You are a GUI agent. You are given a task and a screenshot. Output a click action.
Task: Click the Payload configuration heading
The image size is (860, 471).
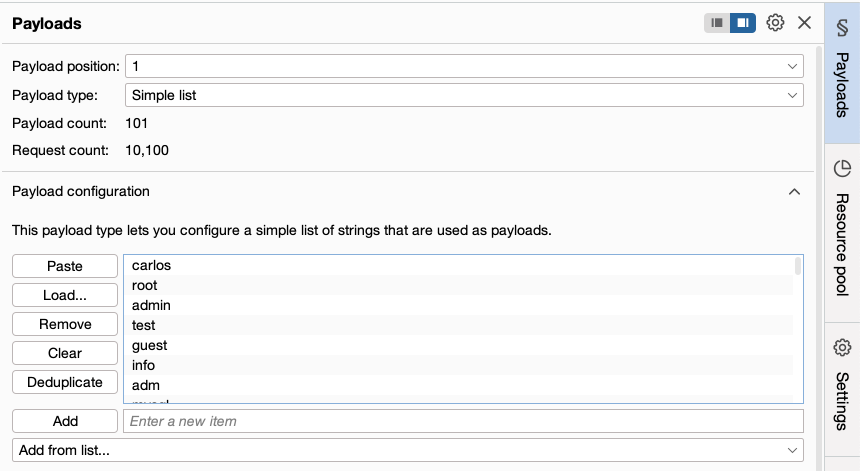(x=81, y=191)
